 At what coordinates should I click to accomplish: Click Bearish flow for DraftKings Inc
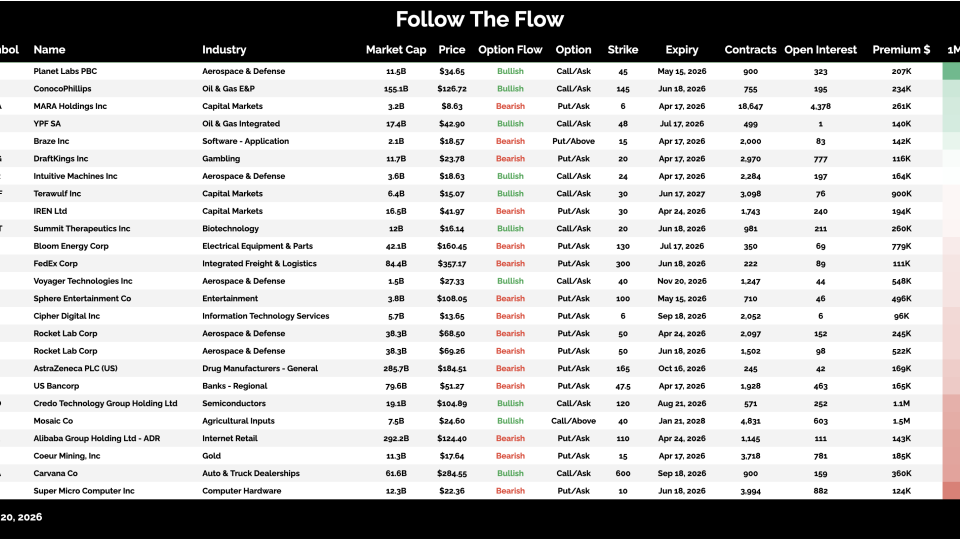[x=510, y=159]
